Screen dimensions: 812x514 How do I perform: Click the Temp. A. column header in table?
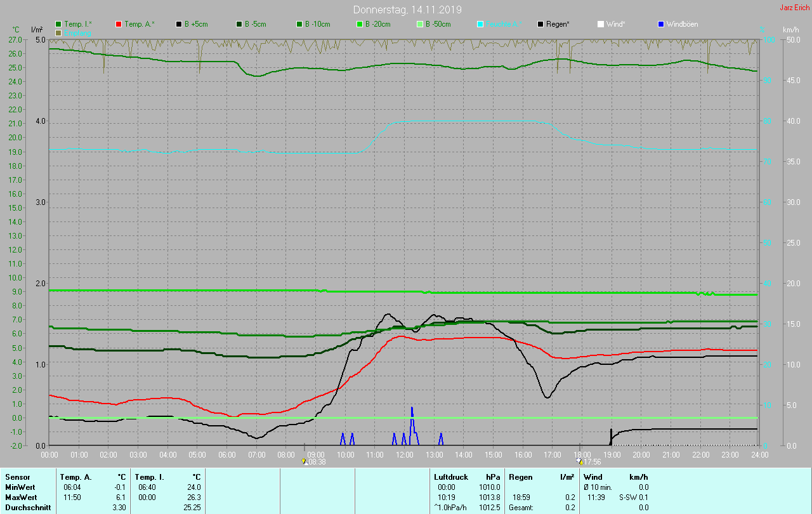(75, 477)
